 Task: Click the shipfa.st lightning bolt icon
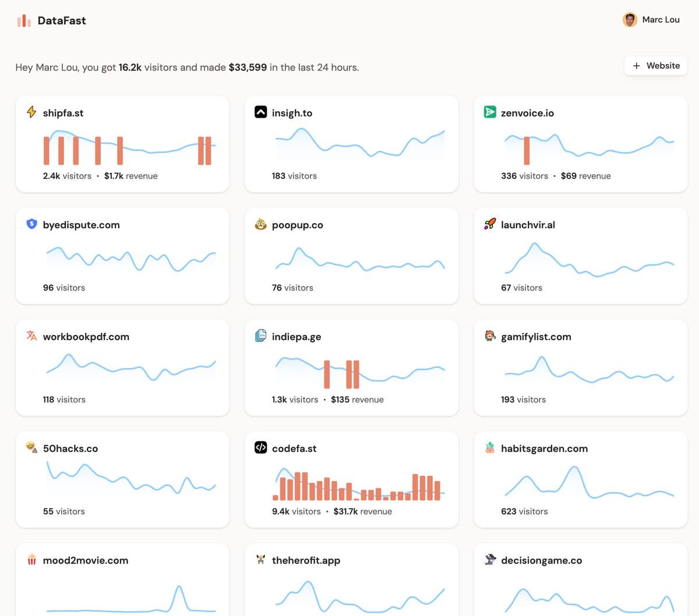[31, 112]
